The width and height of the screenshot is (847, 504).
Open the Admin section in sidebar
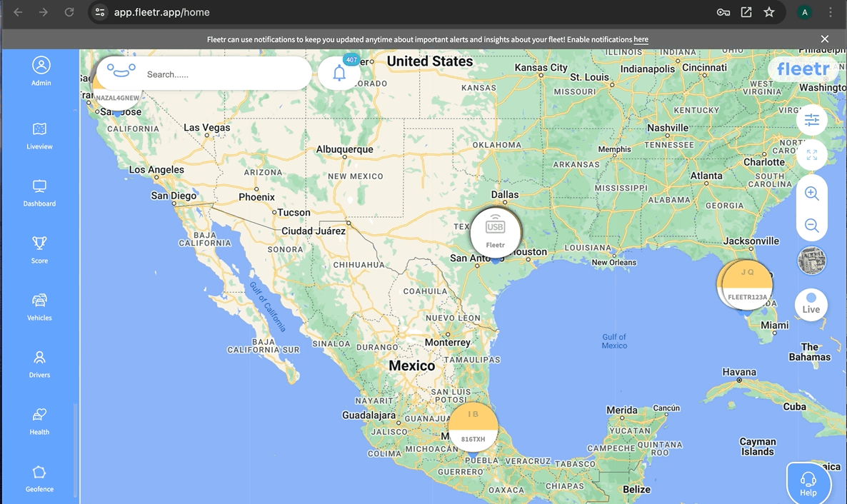[x=41, y=71]
